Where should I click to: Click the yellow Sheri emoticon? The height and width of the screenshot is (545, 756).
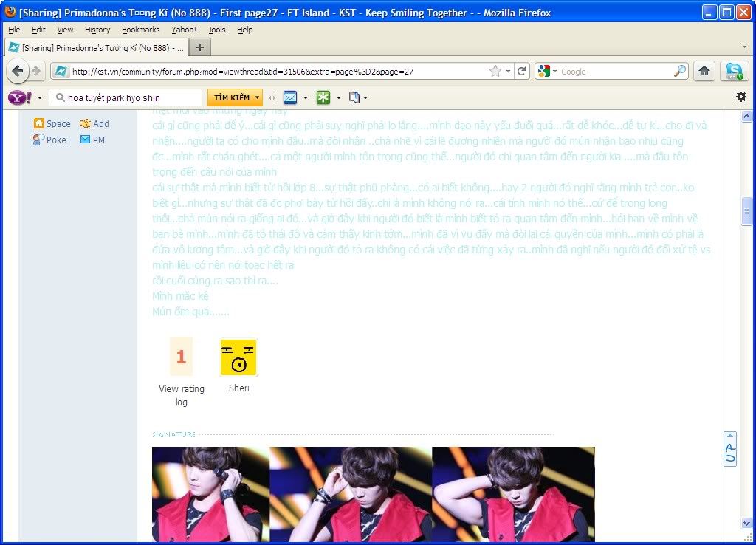tap(238, 357)
